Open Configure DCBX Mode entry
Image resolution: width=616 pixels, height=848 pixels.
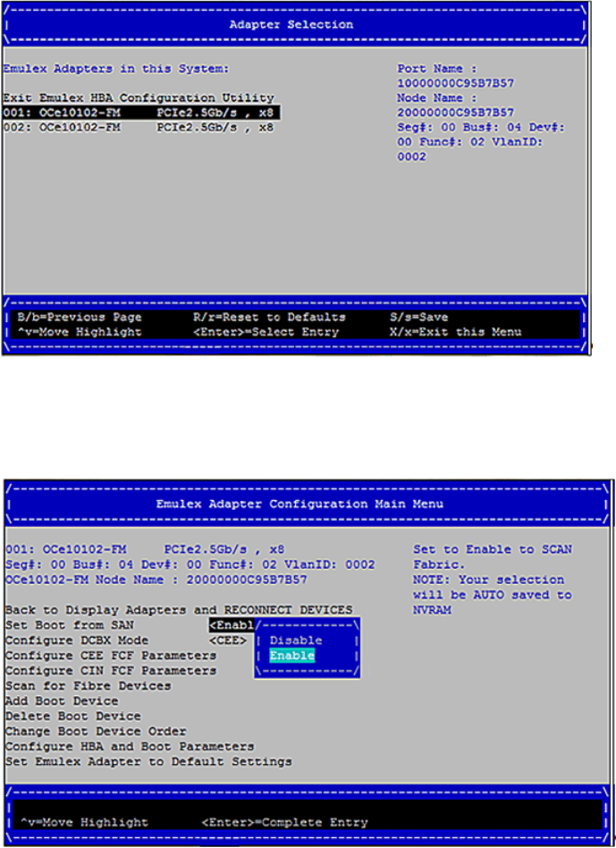pos(77,640)
